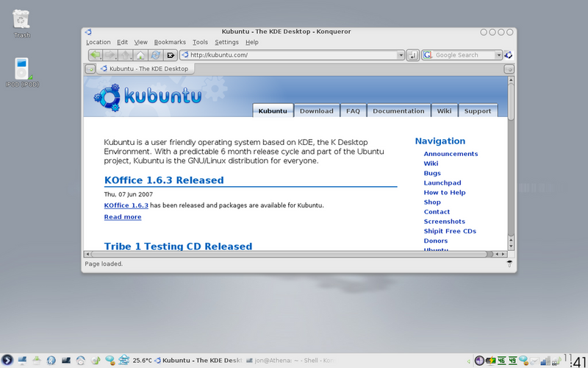This screenshot has width=588, height=368.
Task: Open Announcements in the Navigation list
Action: [x=451, y=154]
